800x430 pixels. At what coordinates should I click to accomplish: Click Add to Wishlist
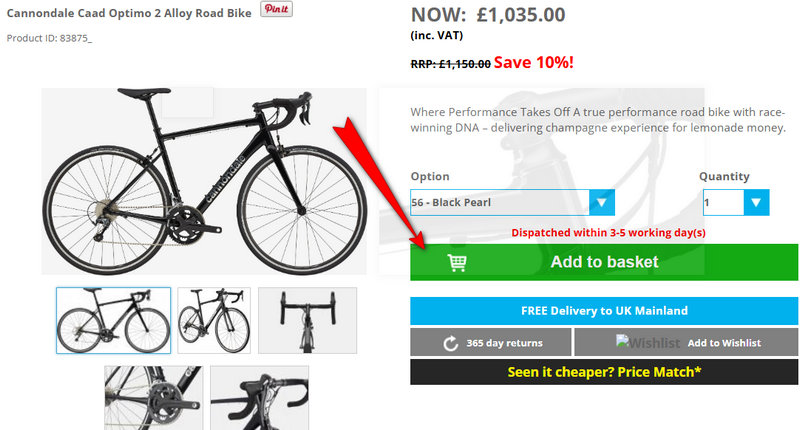coord(724,343)
